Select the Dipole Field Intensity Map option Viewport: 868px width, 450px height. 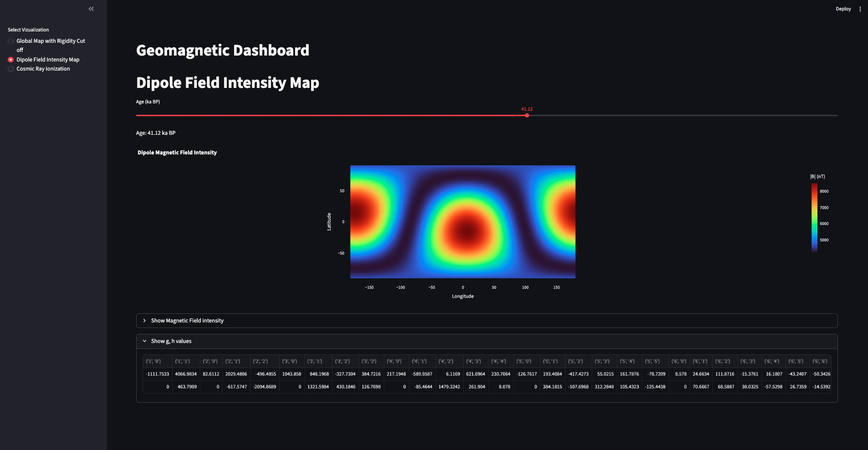[x=10, y=59]
